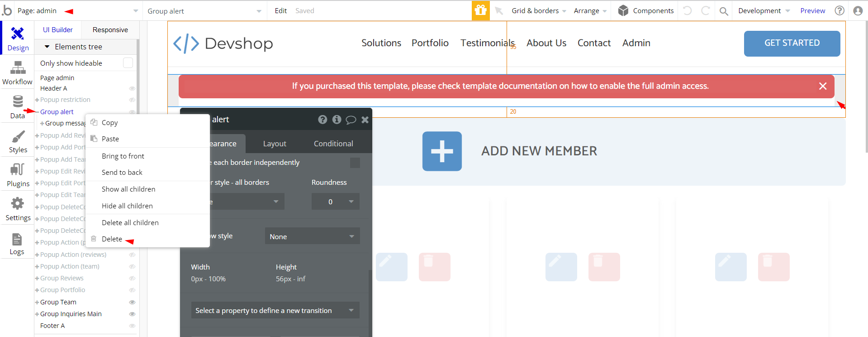The width and height of the screenshot is (868, 337).
Task: Click the undo arrow icon
Action: (x=688, y=10)
